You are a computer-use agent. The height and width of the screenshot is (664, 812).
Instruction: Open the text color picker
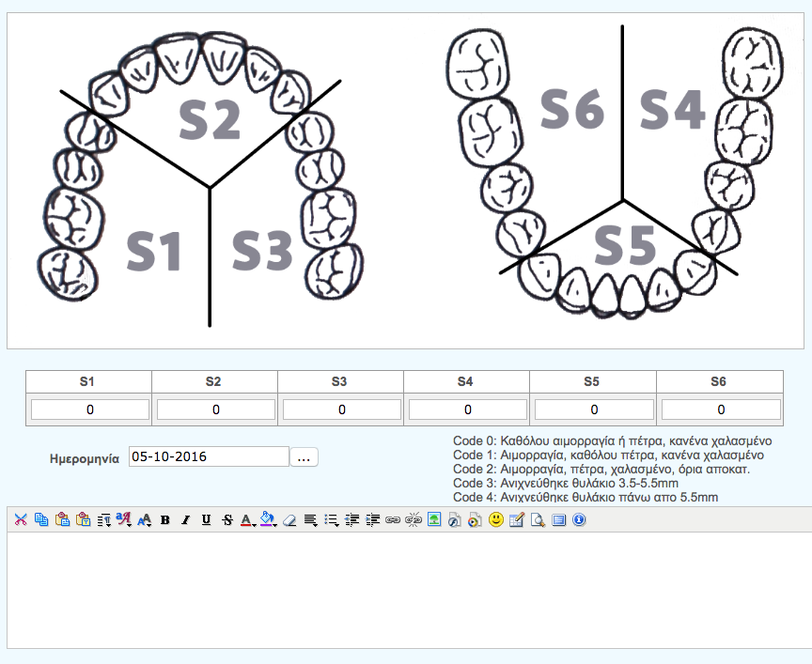point(248,519)
